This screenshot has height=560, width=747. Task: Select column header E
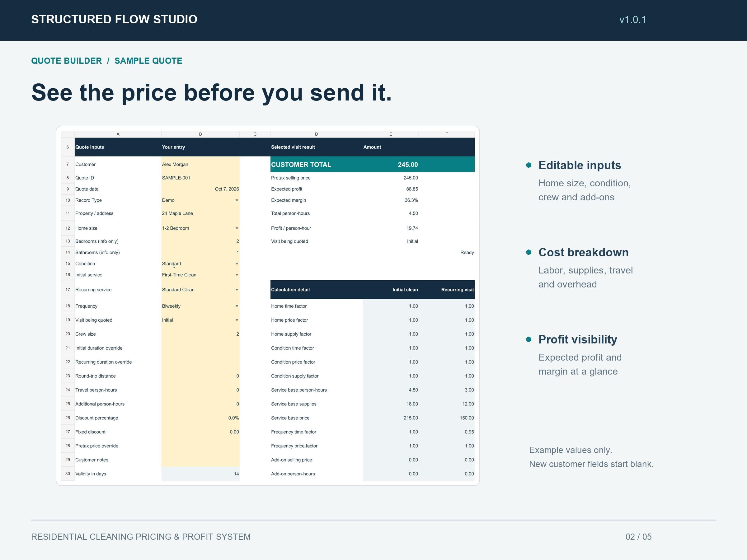pos(391,134)
